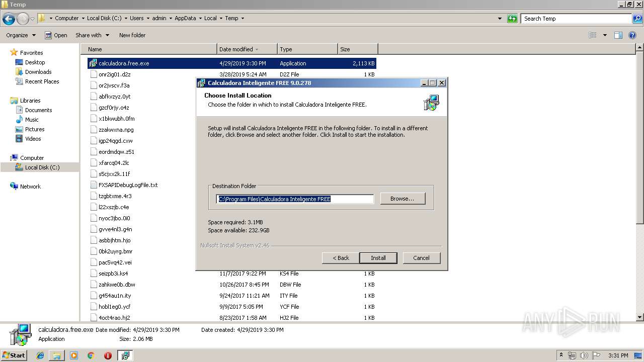Open the view options dropdown arrow

605,35
